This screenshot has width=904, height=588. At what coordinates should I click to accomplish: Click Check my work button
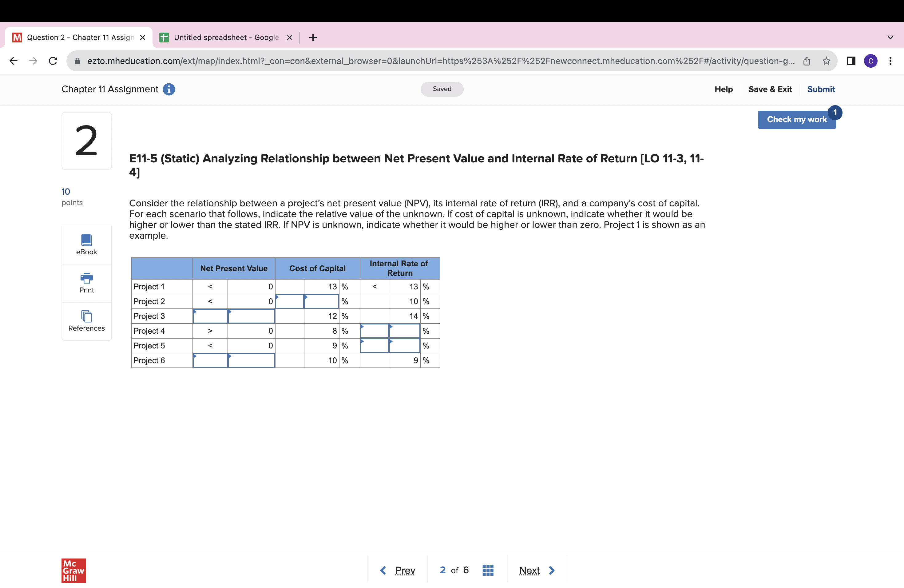(796, 120)
